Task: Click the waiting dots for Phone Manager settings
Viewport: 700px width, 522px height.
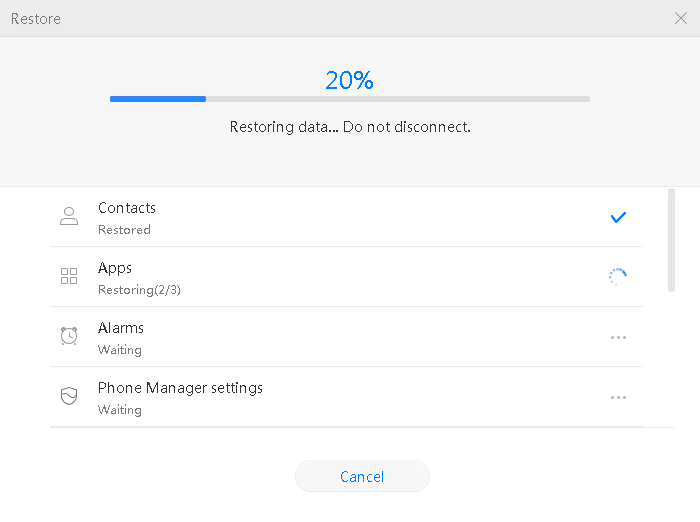Action: (x=618, y=397)
